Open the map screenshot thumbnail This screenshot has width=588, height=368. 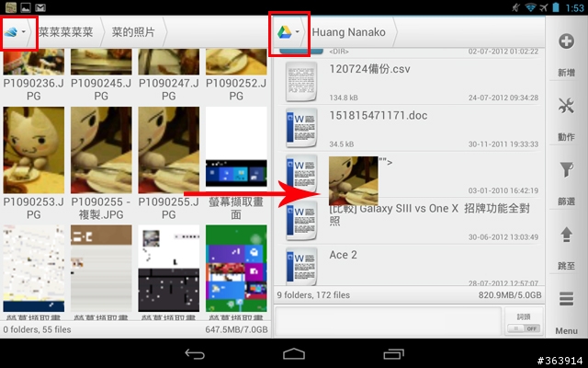coord(34,269)
